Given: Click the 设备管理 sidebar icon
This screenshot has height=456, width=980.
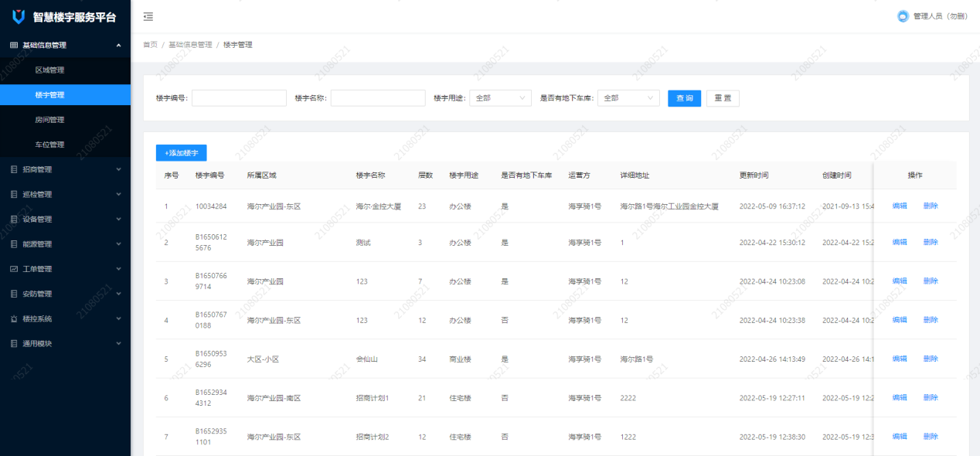Looking at the screenshot, I should 14,219.
